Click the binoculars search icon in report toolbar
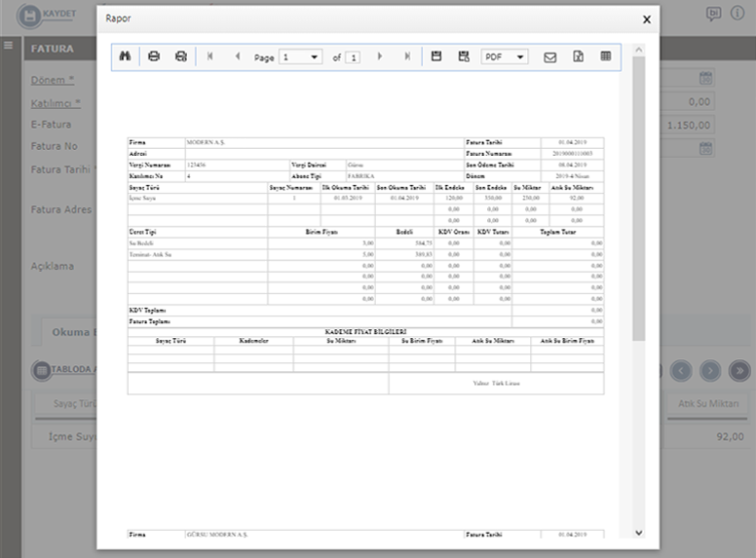This screenshot has height=558, width=756. point(125,57)
